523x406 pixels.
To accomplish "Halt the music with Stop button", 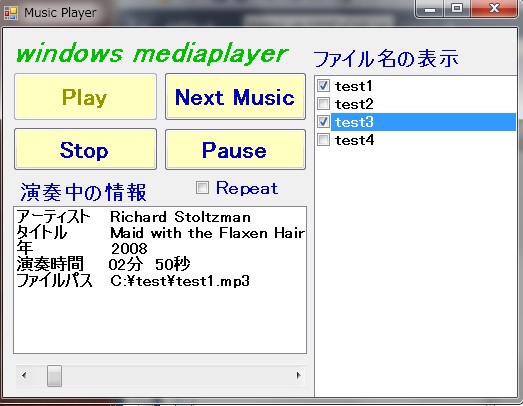I will (x=85, y=149).
